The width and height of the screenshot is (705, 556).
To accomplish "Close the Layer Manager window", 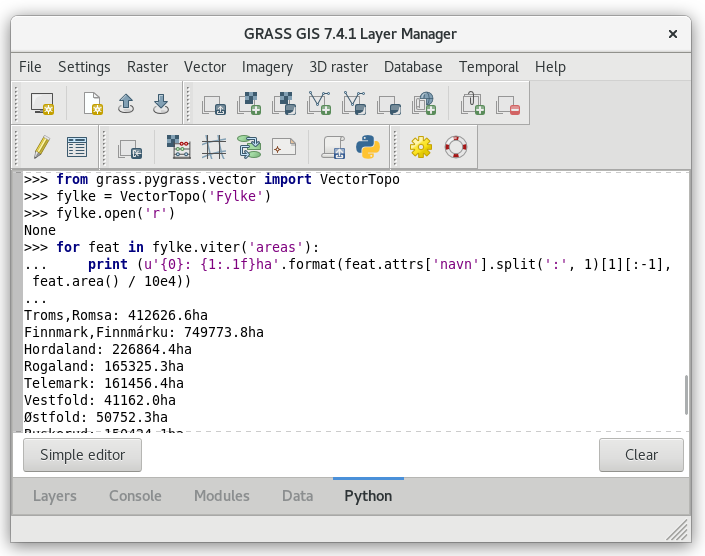I will point(673,34).
